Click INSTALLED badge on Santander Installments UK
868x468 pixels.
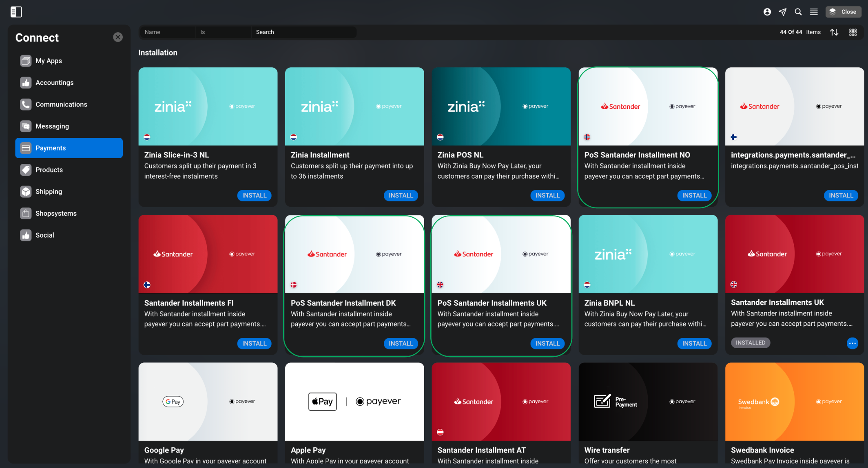pyautogui.click(x=751, y=343)
